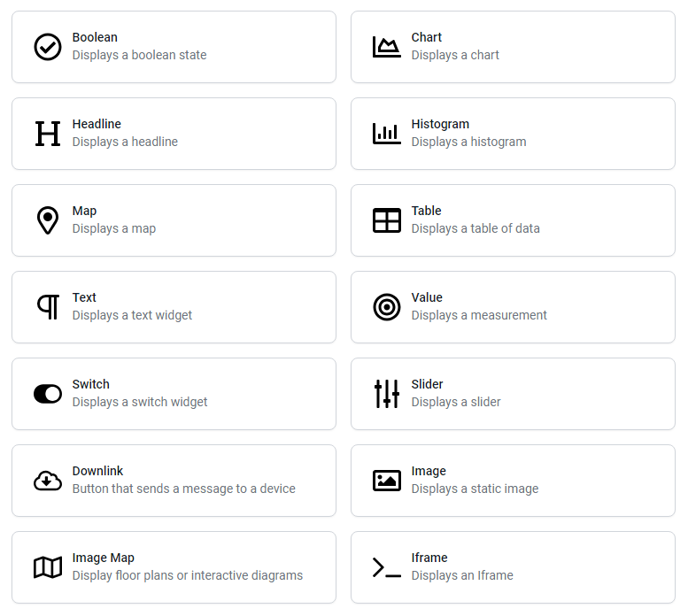Select 'Display floor plans or interactive diagrams' option
The image size is (688, 616).
(x=187, y=575)
